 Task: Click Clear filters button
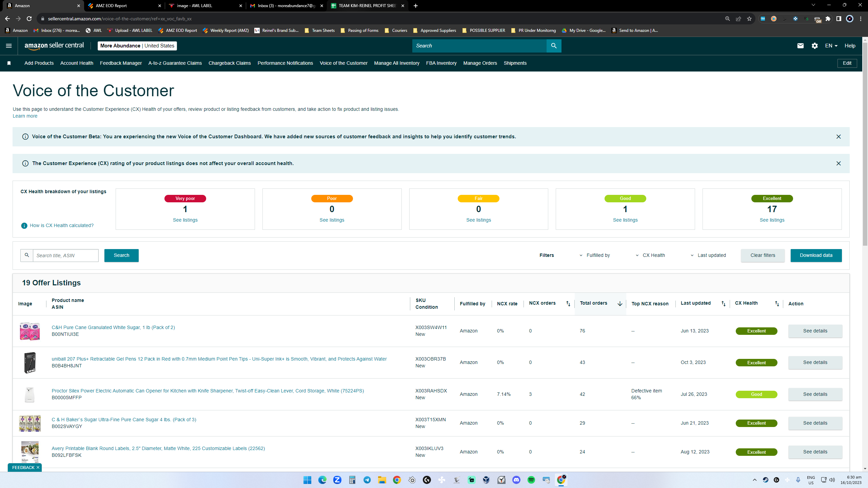pos(763,256)
